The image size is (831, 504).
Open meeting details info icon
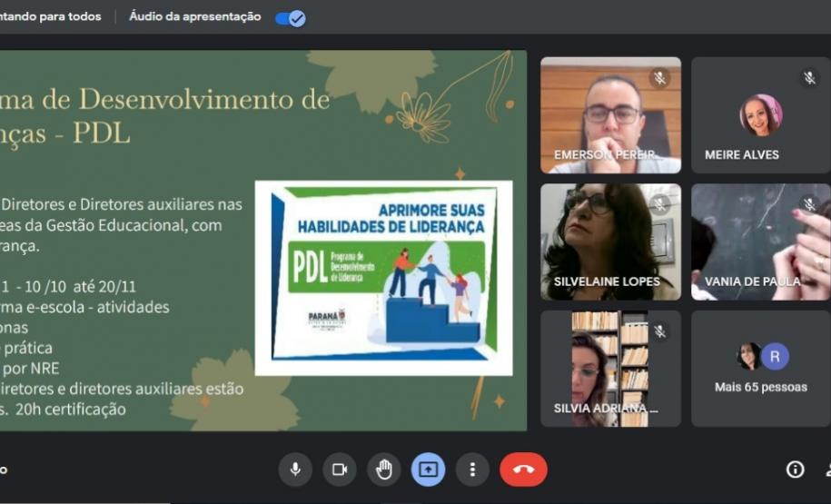pyautogui.click(x=795, y=469)
